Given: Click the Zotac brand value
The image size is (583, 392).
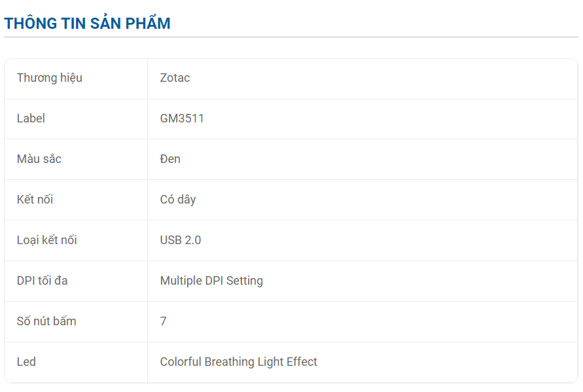Looking at the screenshot, I should pyautogui.click(x=175, y=78).
